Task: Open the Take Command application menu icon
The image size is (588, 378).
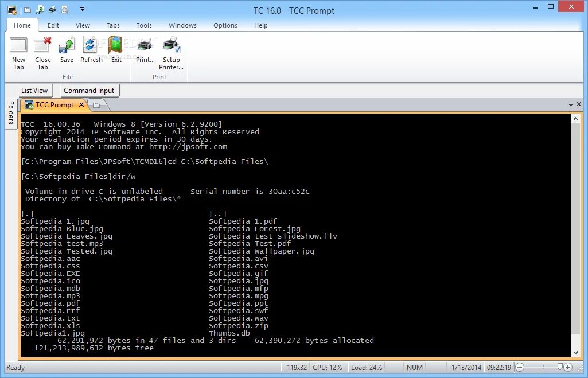Action: click(x=11, y=10)
